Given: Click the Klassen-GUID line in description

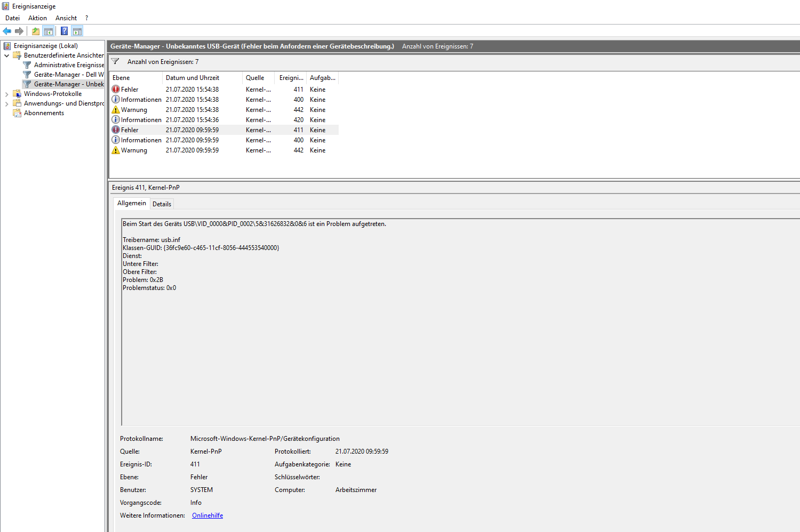Looking at the screenshot, I should coord(201,248).
